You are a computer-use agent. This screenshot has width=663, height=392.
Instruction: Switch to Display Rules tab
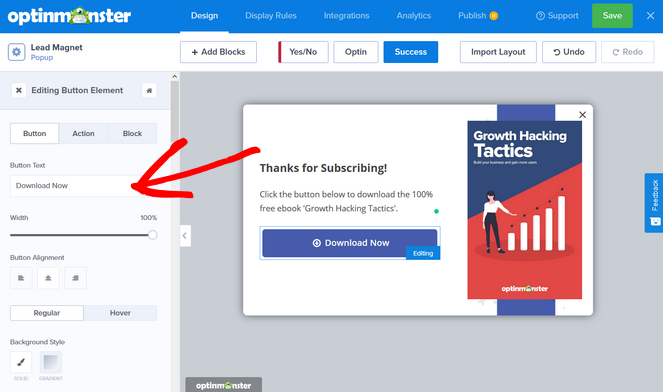(x=271, y=16)
